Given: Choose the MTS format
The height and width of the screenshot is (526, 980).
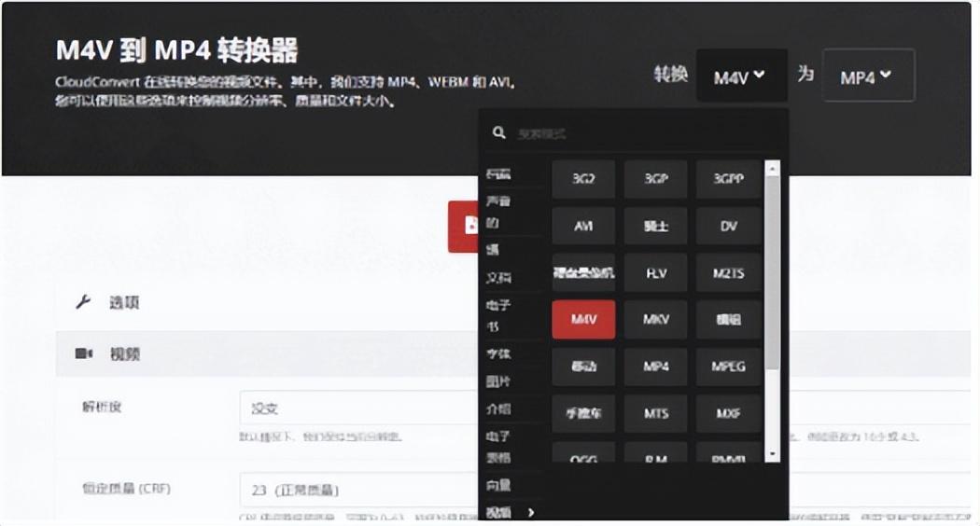Looking at the screenshot, I should (655, 413).
